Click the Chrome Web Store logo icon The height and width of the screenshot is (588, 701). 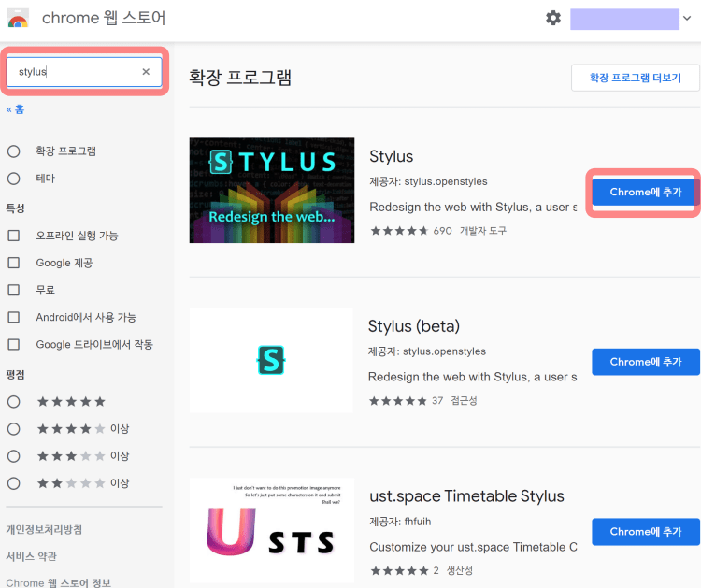pyautogui.click(x=19, y=19)
